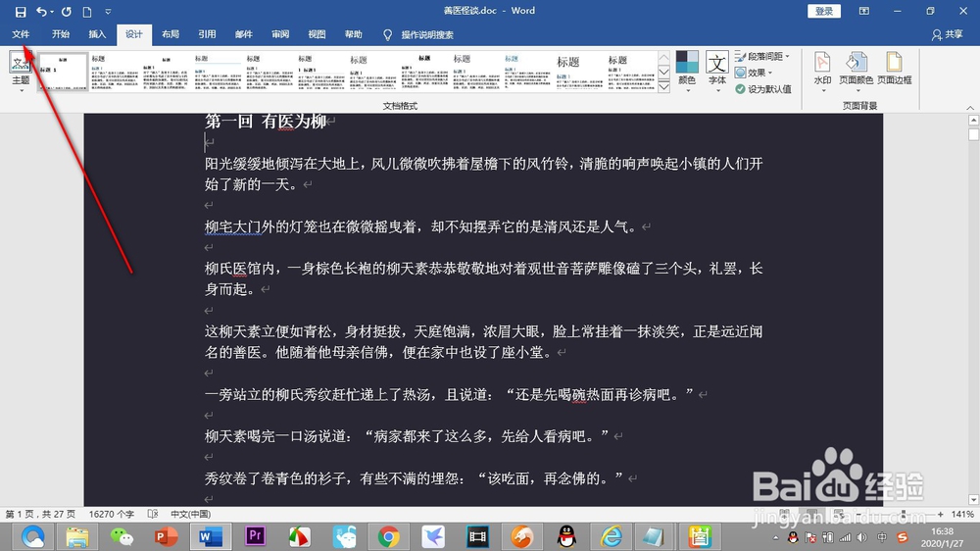
Task: Open the File Explorer taskbar icon
Action: (x=76, y=536)
